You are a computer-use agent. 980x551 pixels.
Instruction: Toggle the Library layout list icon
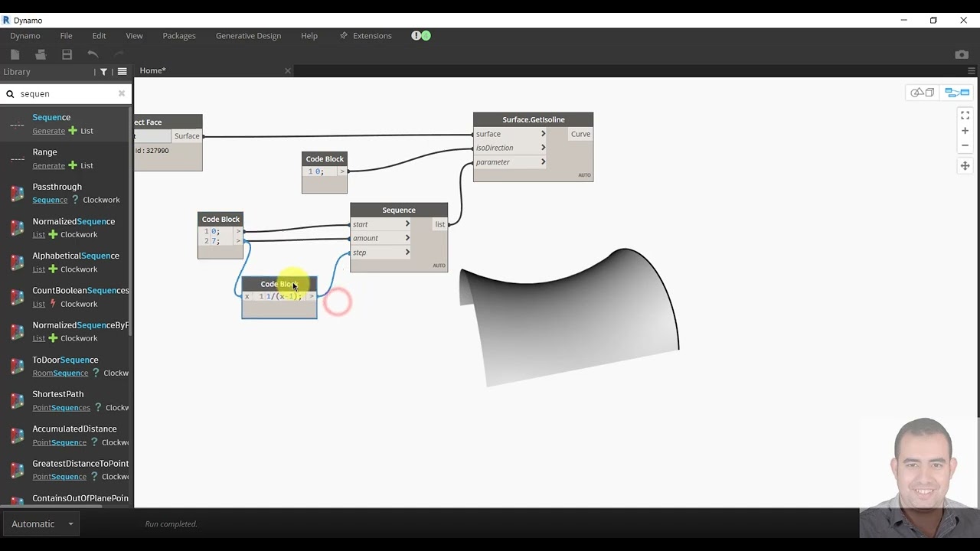pyautogui.click(x=122, y=72)
